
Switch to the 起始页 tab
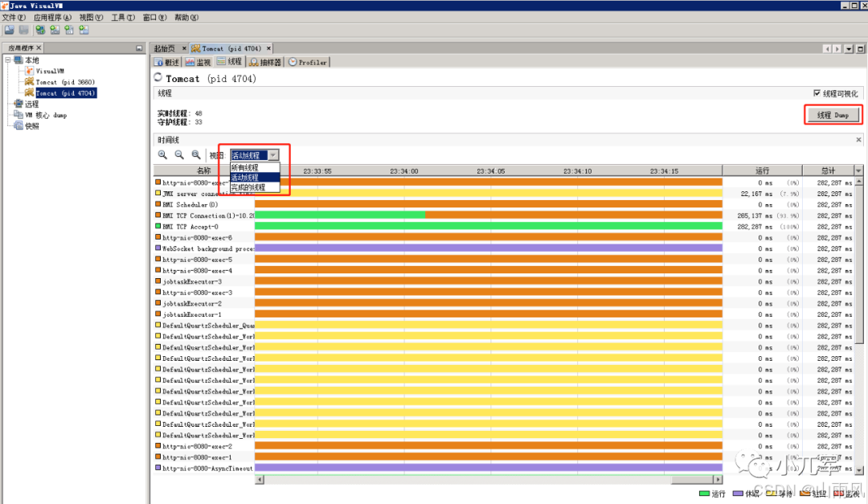coord(166,47)
